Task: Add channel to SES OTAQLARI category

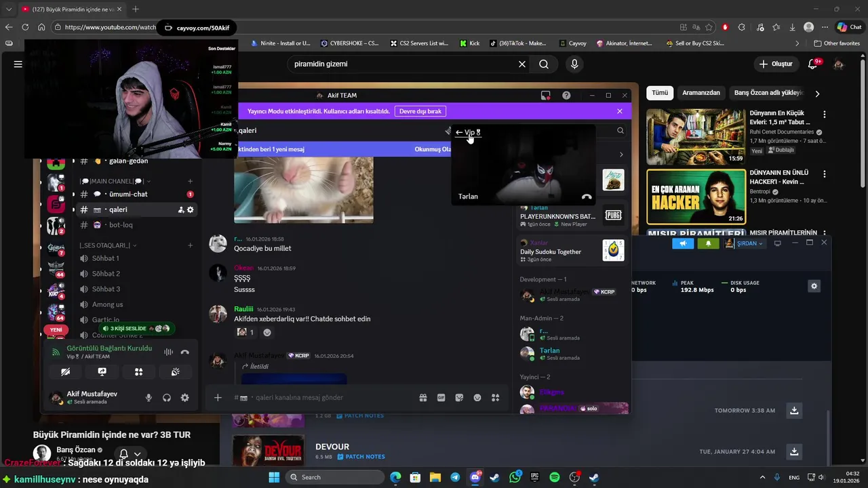Action: coord(191,245)
